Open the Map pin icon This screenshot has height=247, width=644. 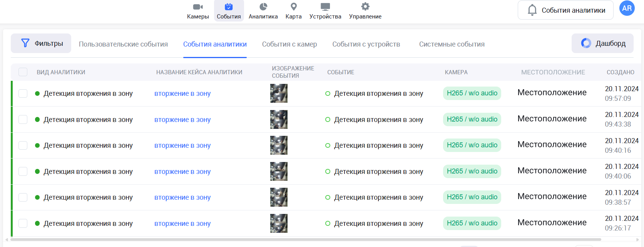293,7
